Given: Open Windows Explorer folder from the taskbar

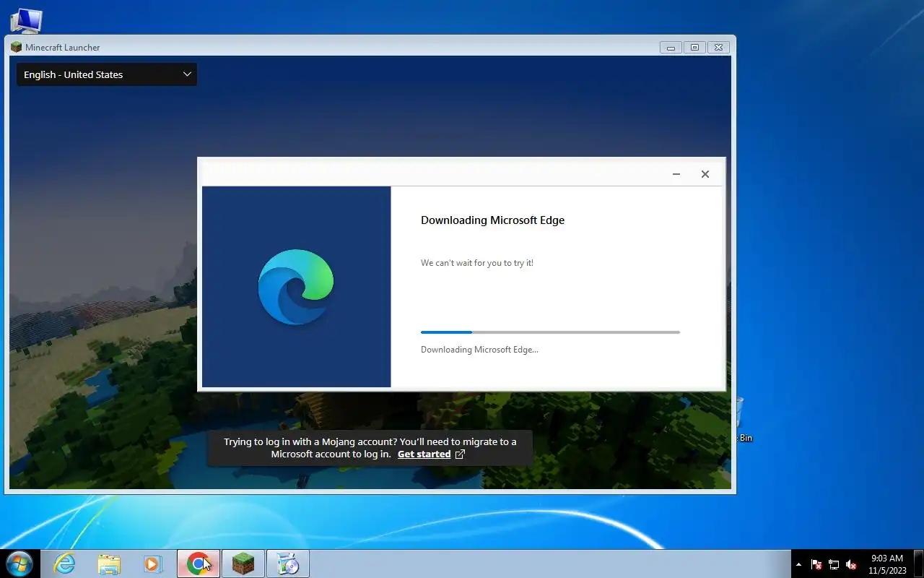Looking at the screenshot, I should (109, 564).
